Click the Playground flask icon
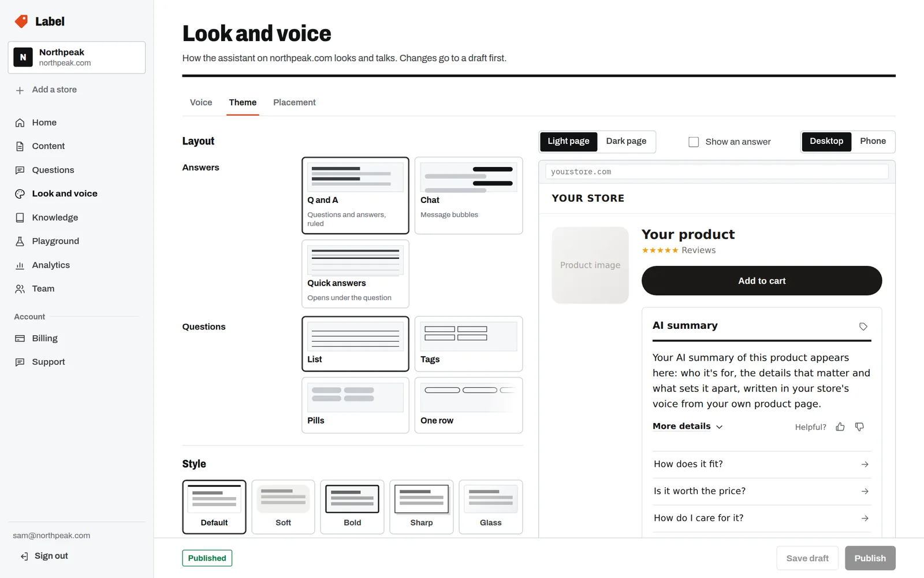This screenshot has height=578, width=924. coord(20,241)
